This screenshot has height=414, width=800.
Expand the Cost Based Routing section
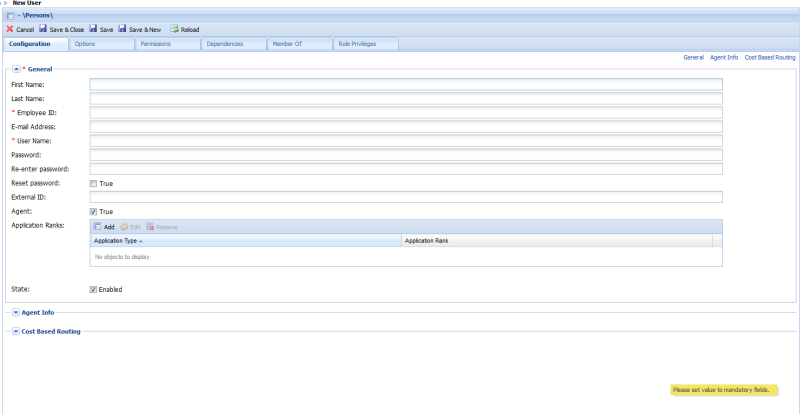pos(16,331)
